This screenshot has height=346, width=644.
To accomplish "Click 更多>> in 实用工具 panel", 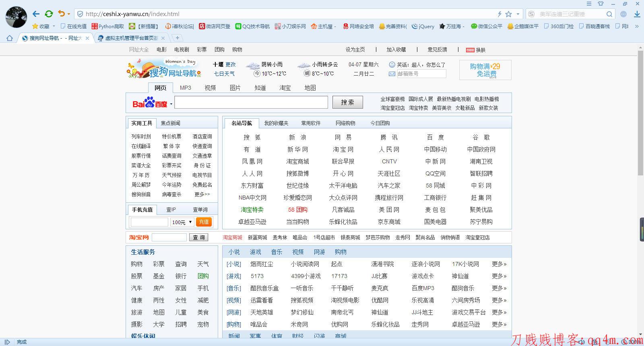I will 202,194.
